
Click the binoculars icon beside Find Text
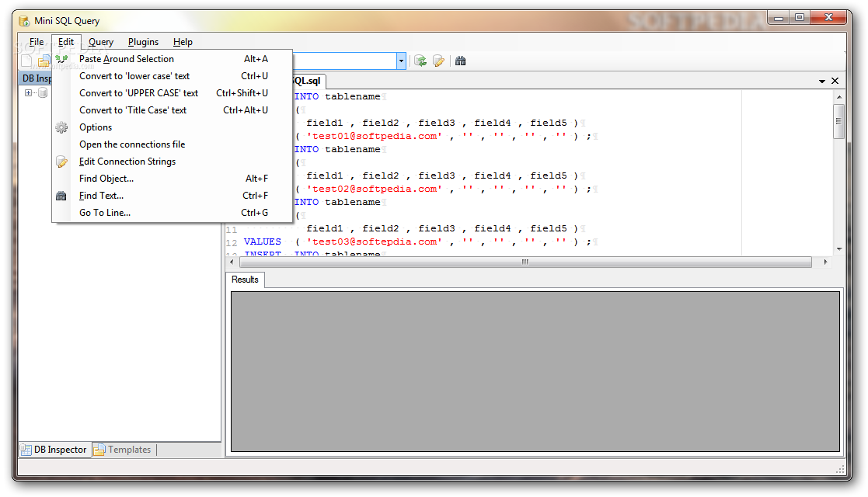[x=61, y=196]
